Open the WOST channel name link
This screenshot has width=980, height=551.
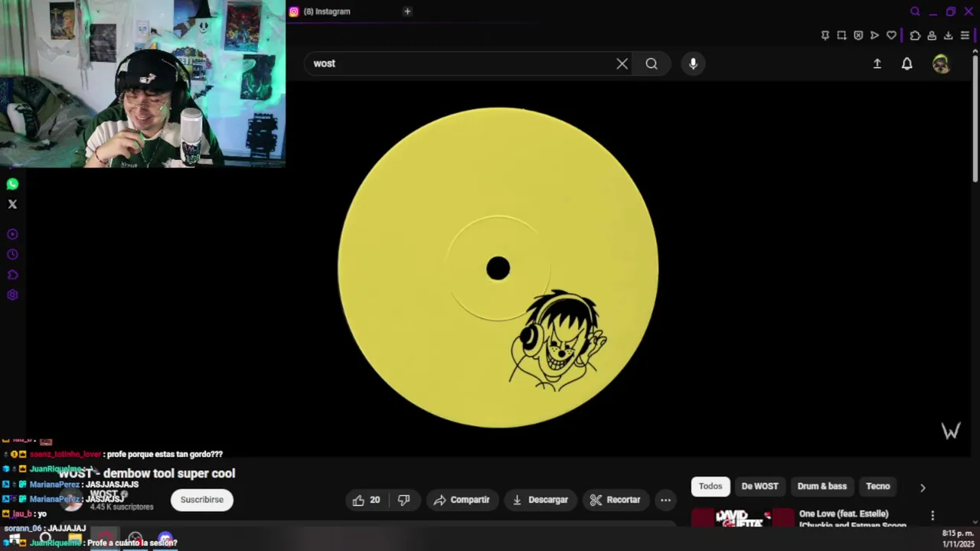point(103,495)
